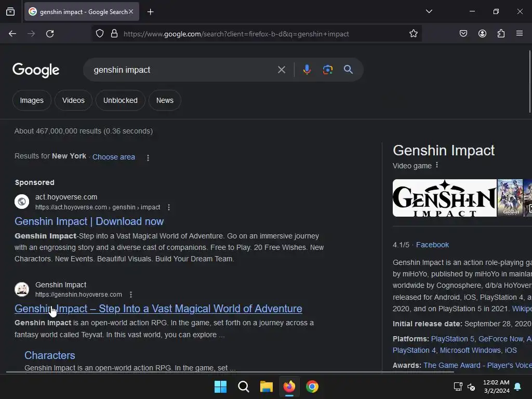532x399 pixels.
Task: Open Genshin Impact Download now ad
Action: point(89,221)
